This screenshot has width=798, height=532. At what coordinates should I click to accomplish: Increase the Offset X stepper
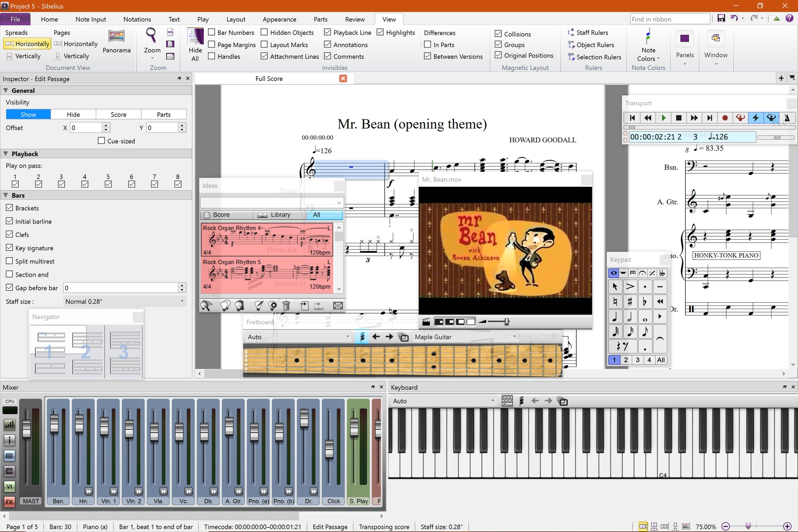click(106, 125)
